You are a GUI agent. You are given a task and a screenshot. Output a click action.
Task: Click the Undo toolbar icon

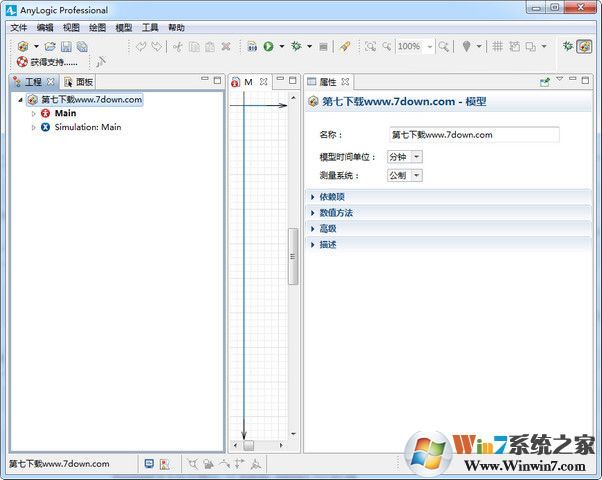(x=141, y=46)
